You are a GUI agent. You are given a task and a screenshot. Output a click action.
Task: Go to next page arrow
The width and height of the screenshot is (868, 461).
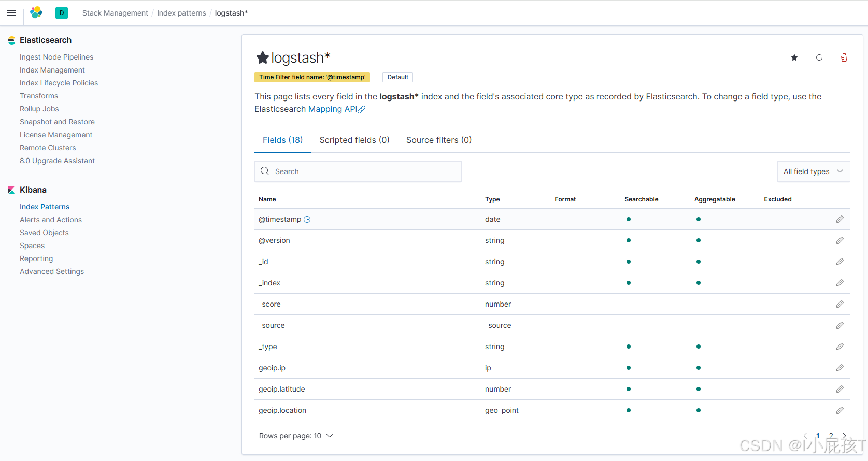(844, 436)
